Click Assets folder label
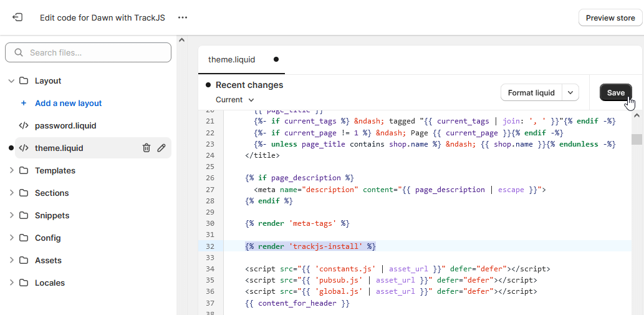Image resolution: width=644 pixels, height=315 pixels. 48,260
